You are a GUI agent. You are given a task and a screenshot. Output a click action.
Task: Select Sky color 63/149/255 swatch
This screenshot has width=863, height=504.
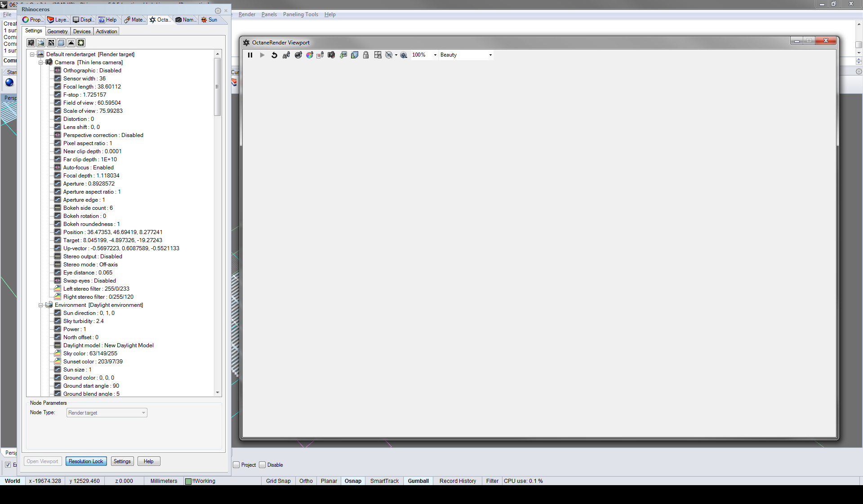[58, 354]
